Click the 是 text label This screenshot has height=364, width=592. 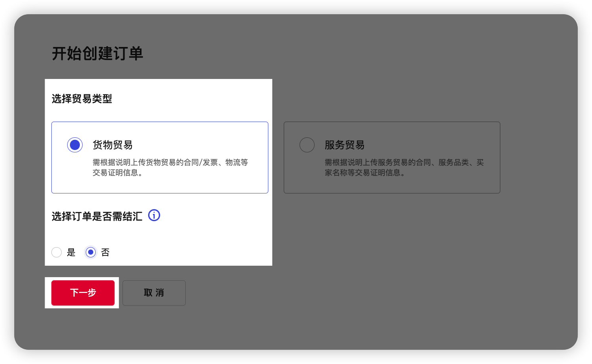tap(71, 252)
